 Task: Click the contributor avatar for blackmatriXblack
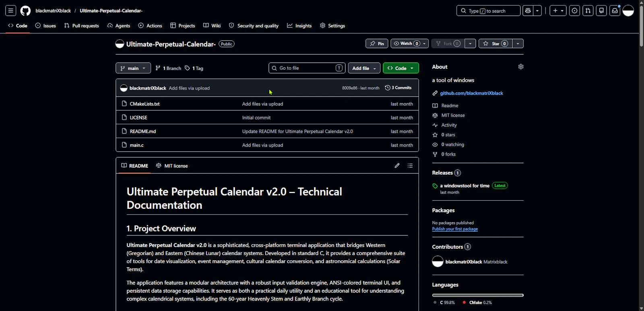438,262
